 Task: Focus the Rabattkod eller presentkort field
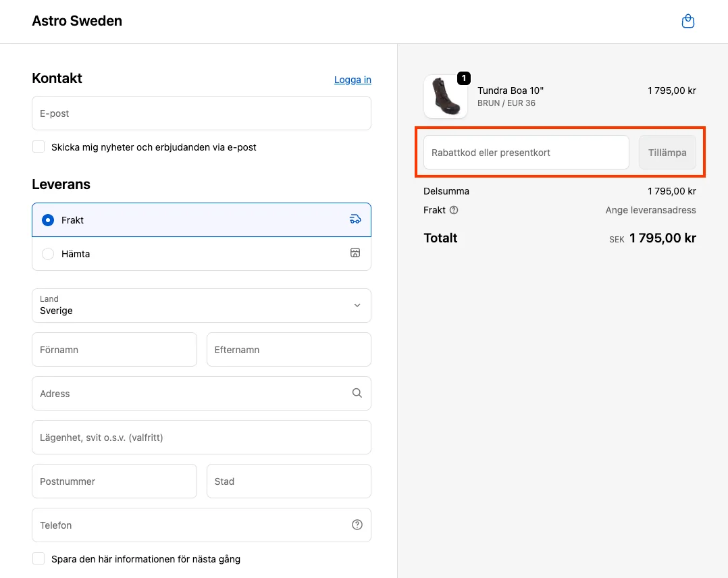coord(525,153)
